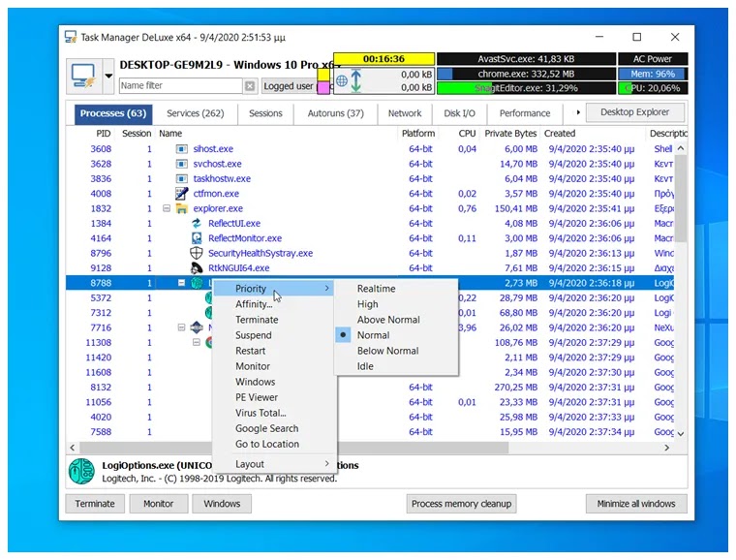Open the Network tab
Viewport: 736px width, 560px height.
click(405, 113)
